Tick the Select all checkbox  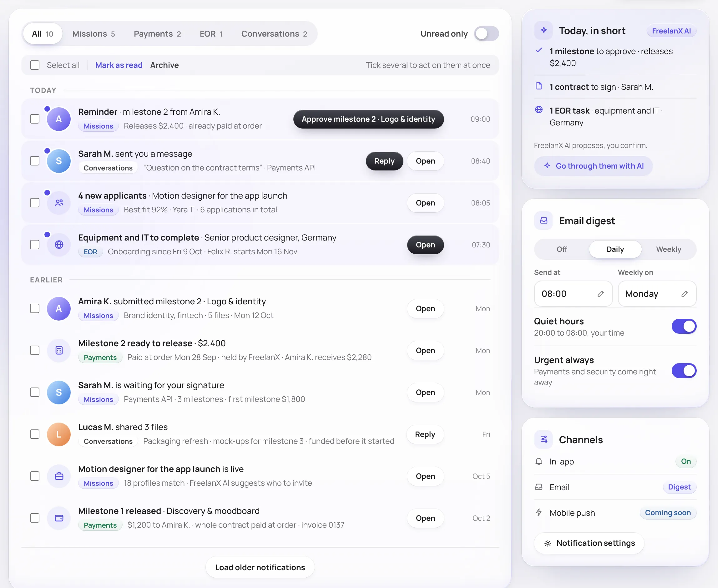click(34, 65)
